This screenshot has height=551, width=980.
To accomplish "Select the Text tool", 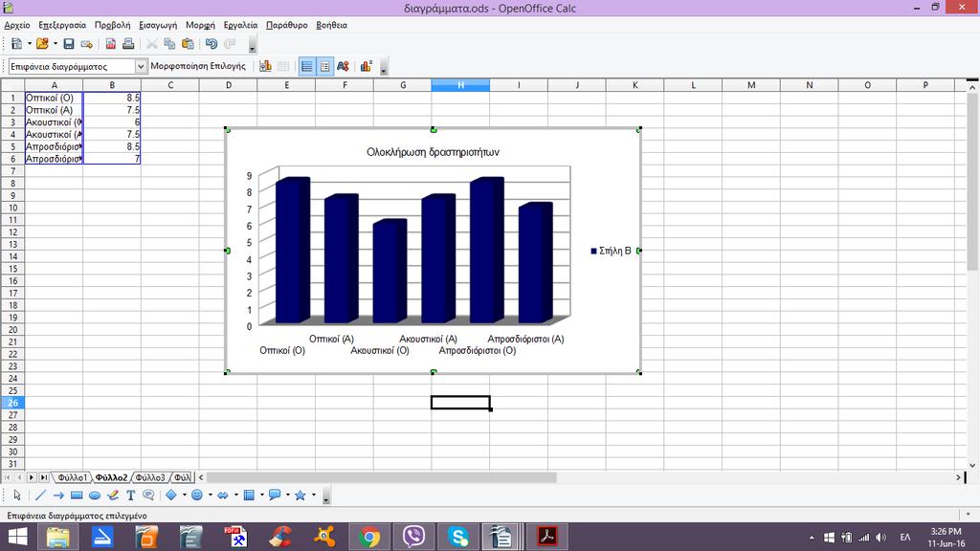I will [130, 496].
